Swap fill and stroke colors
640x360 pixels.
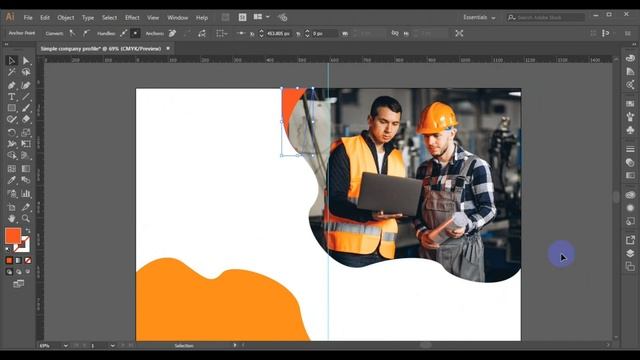pos(28,231)
